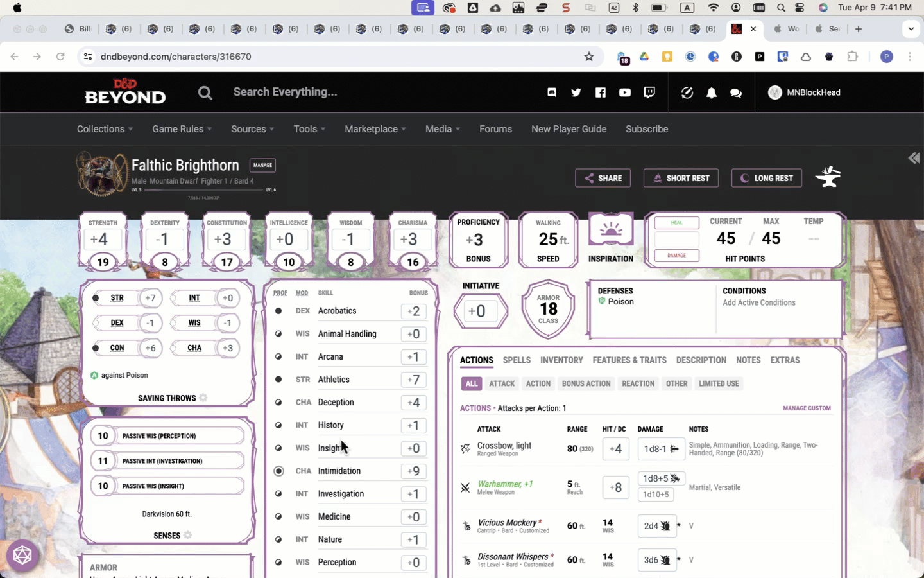The width and height of the screenshot is (924, 578).
Task: Open the notifications bell icon
Action: coord(711,93)
